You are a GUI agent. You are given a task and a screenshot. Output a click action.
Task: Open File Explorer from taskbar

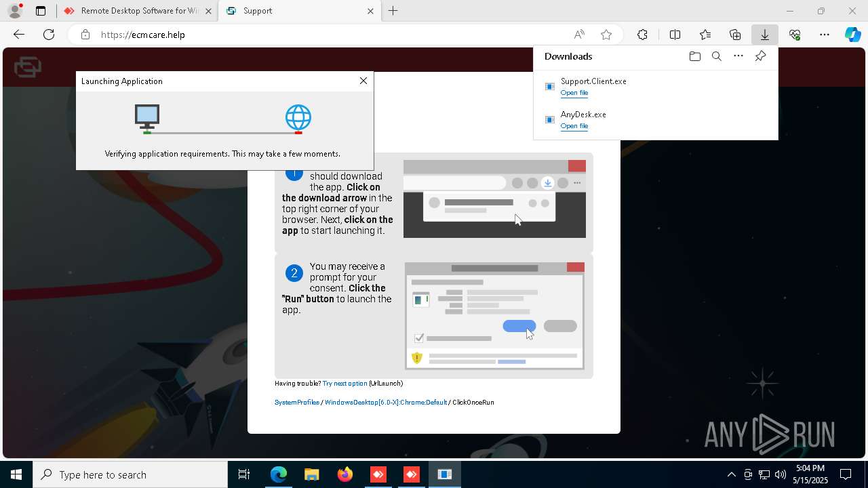point(311,474)
